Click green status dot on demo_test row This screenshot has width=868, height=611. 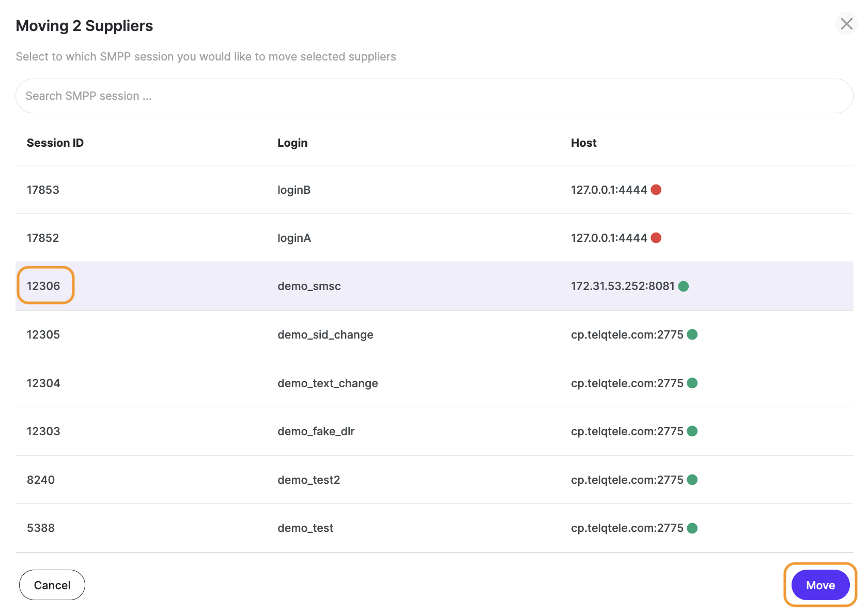[x=692, y=528]
